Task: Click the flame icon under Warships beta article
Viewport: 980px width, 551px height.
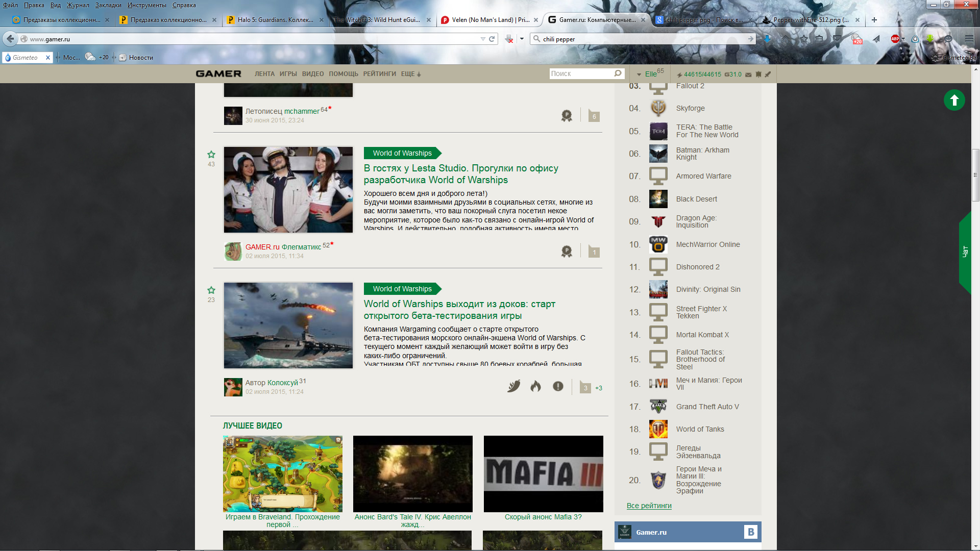Action: click(x=535, y=386)
